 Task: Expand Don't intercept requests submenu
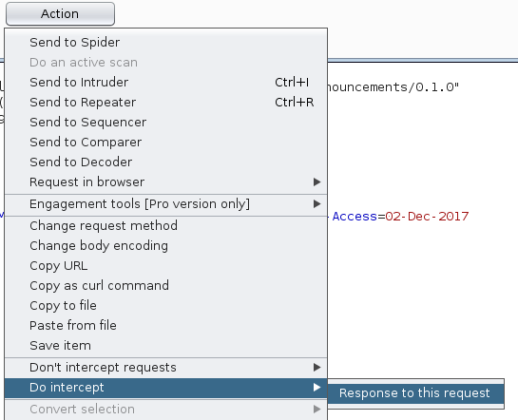[x=165, y=367]
